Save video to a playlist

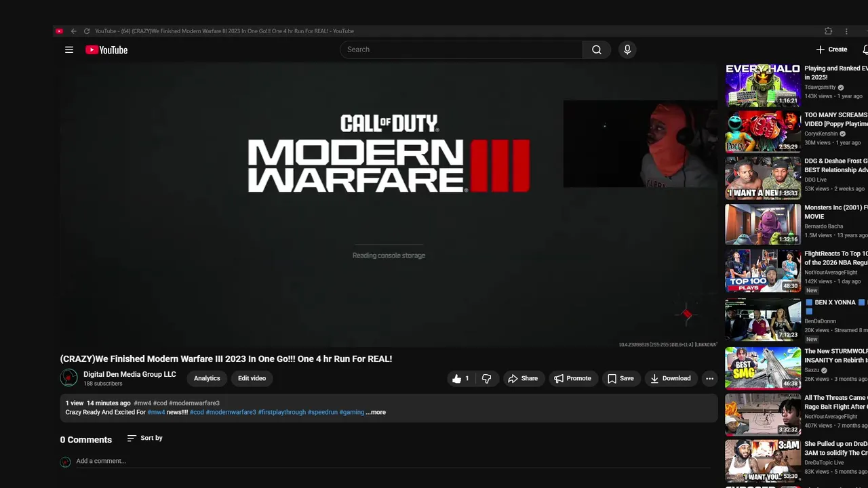click(620, 379)
